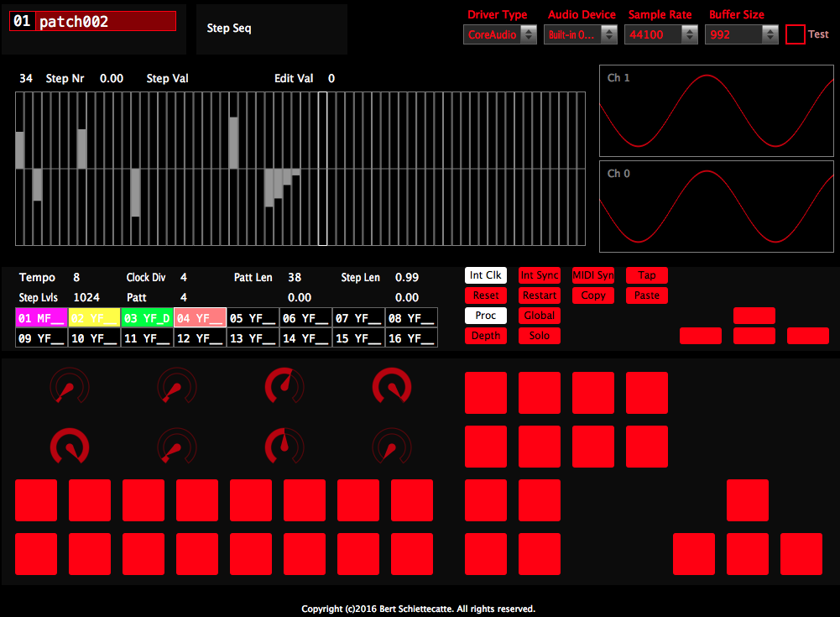The image size is (840, 617).
Task: Open the Sample Rate 44100 dropdown
Action: 660,35
